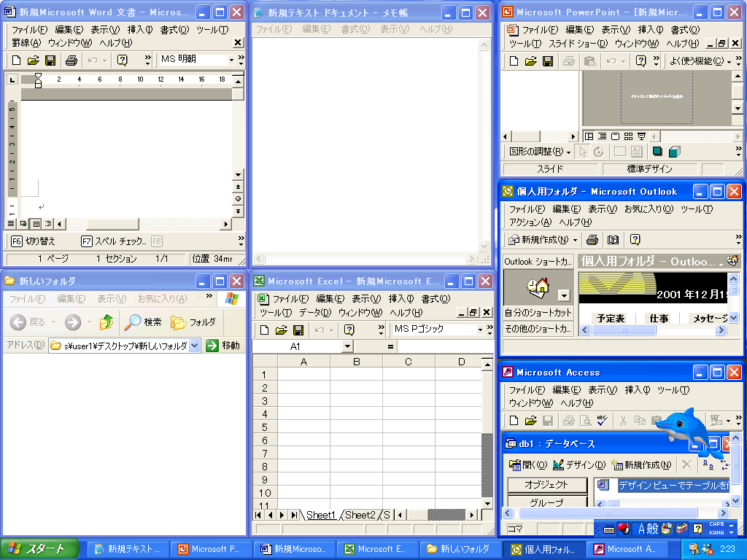Open Word's ファイル menu
The image size is (747, 560).
click(29, 30)
